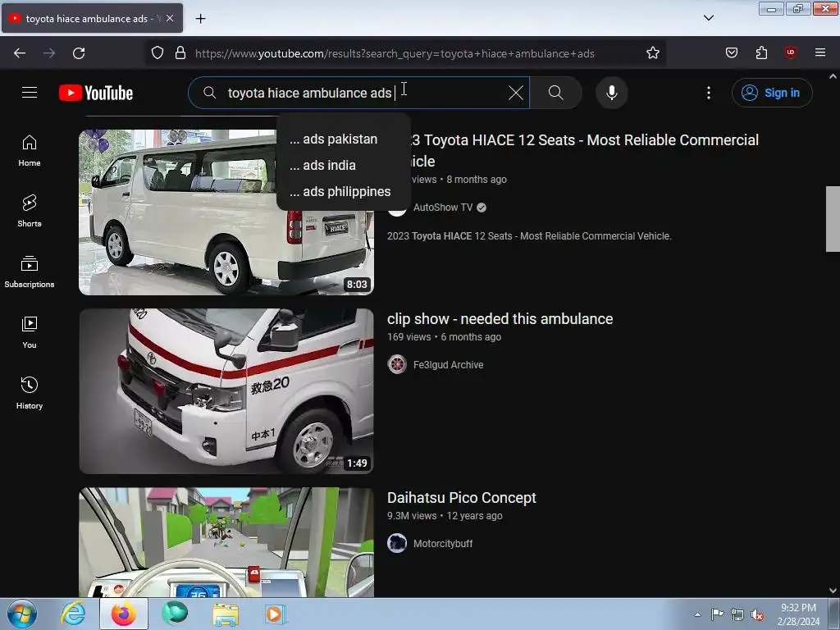Open YouTube settings three-dot menu

pyautogui.click(x=708, y=93)
